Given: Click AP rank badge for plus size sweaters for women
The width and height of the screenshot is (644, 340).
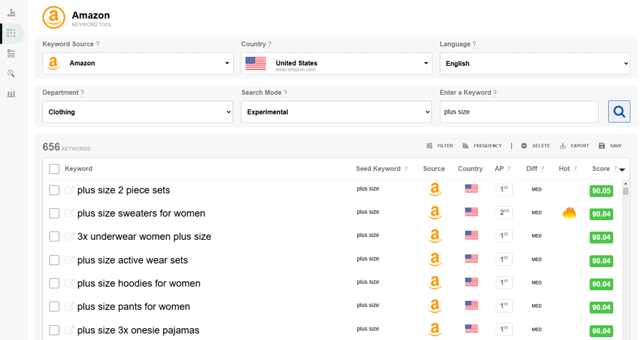Looking at the screenshot, I should [504, 212].
